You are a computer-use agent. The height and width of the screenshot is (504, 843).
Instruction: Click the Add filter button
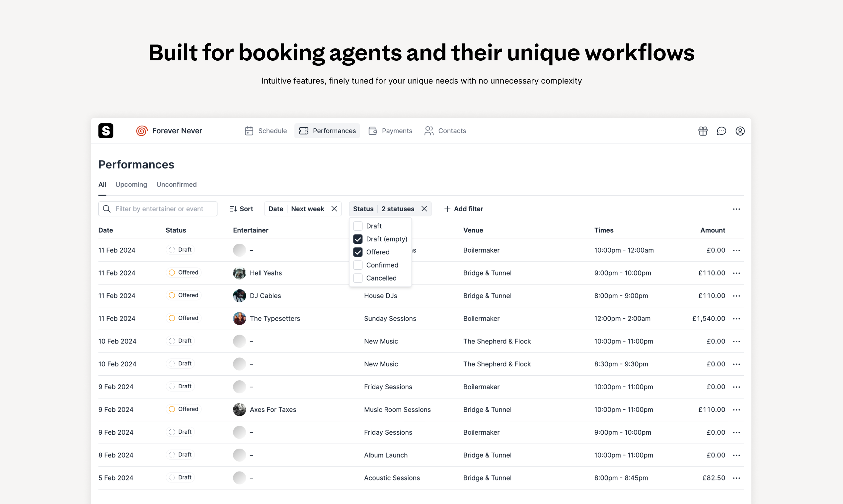coord(464,209)
